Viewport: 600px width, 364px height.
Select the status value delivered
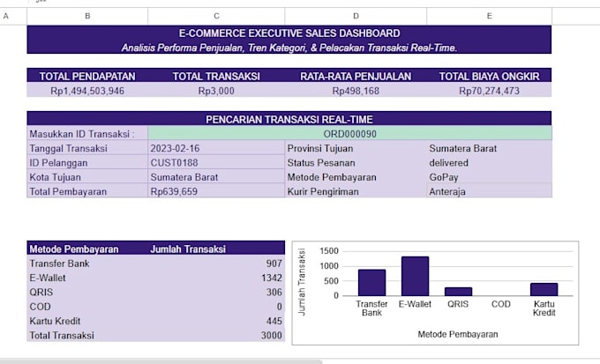[x=448, y=163]
